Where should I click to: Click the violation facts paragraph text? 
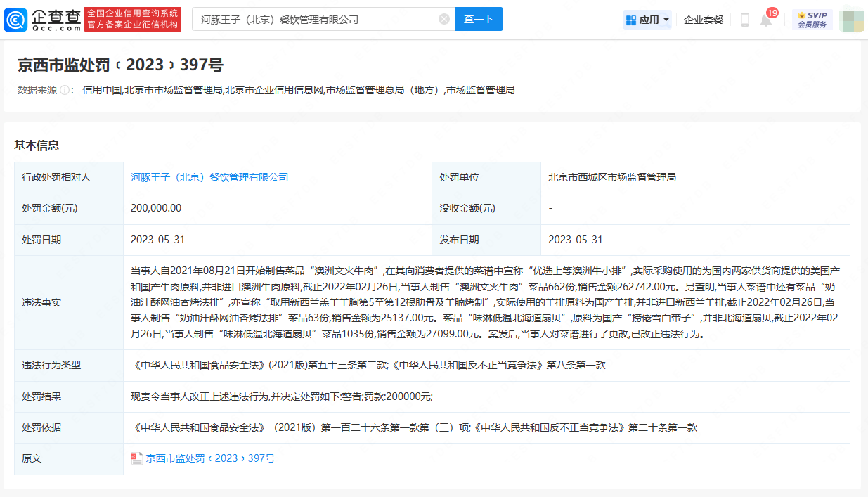(x=486, y=302)
